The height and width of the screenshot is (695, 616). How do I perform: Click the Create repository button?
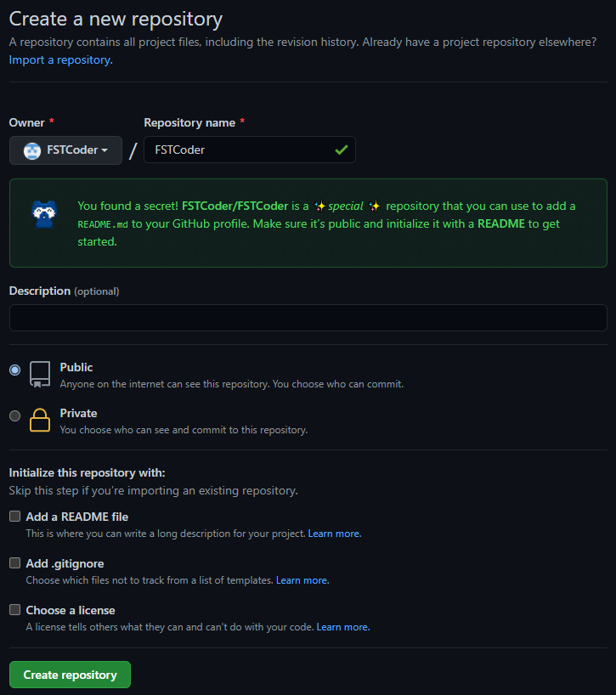tap(70, 675)
